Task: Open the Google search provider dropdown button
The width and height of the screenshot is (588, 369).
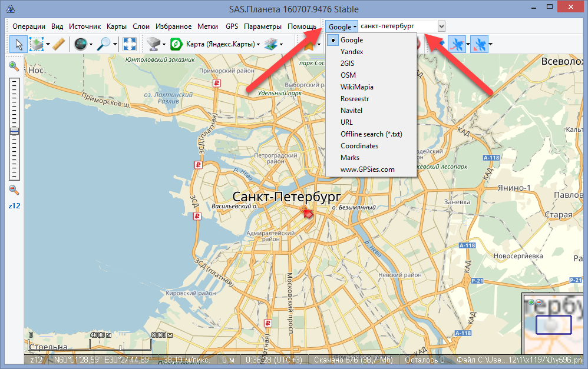Action: (x=342, y=26)
